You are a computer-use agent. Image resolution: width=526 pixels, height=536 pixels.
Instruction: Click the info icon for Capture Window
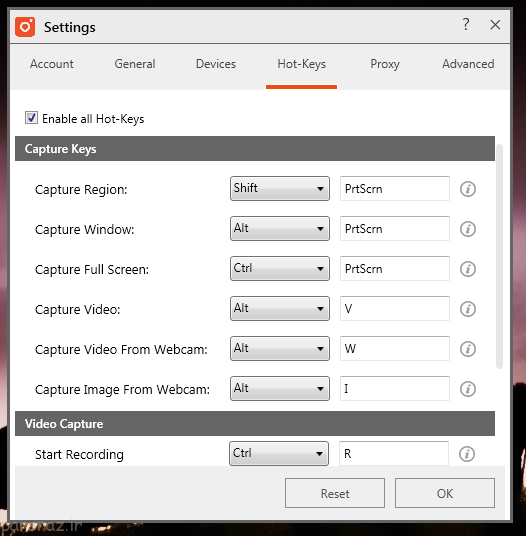(468, 229)
